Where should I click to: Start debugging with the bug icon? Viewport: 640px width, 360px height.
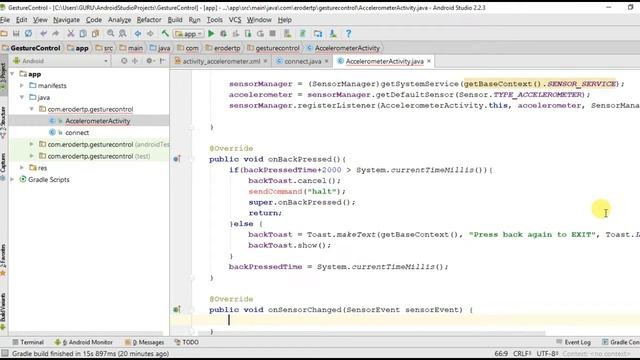pos(223,33)
